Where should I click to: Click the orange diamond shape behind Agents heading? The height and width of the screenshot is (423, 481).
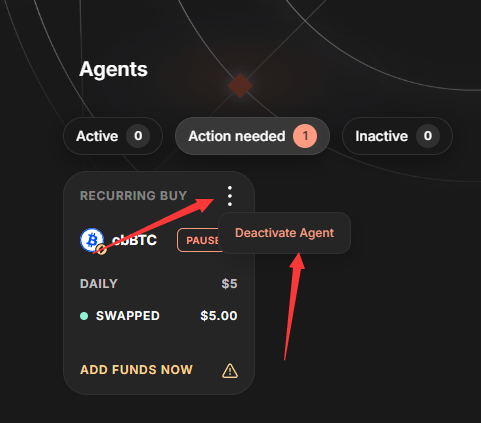pos(240,86)
